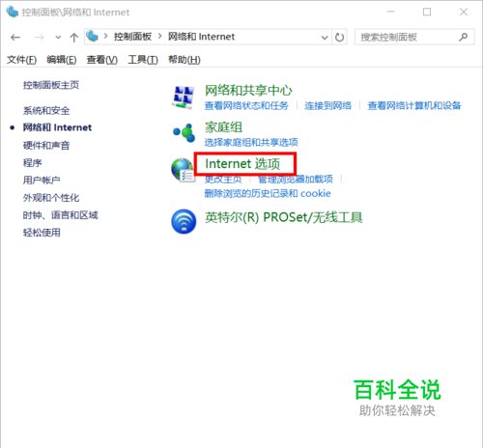Minimize the Control Panel window
The height and width of the screenshot is (448, 483).
pos(390,12)
